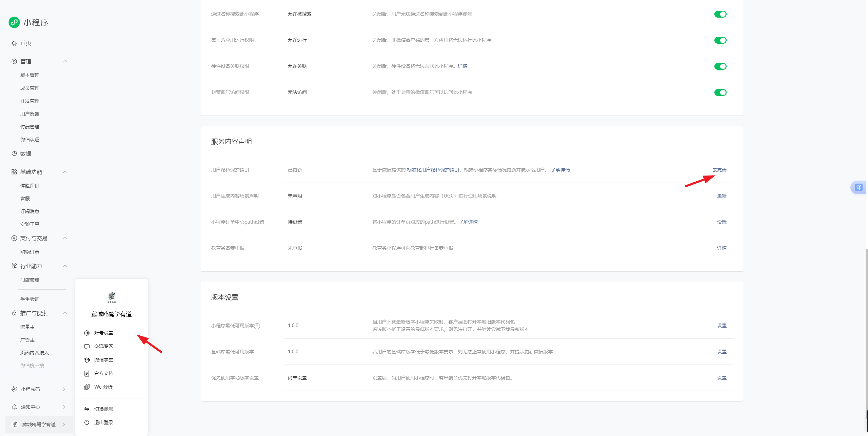
Task: Click the small avatar at the sidebar bottom
Action: [15, 424]
